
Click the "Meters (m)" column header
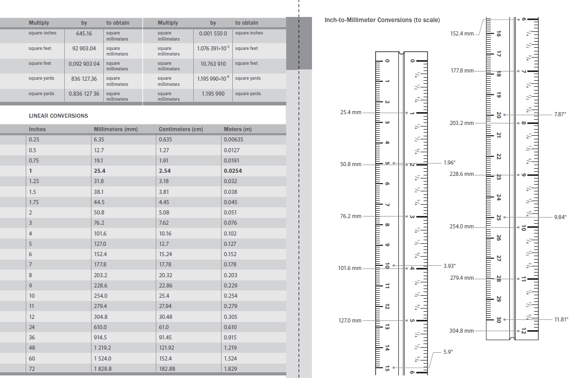point(238,129)
